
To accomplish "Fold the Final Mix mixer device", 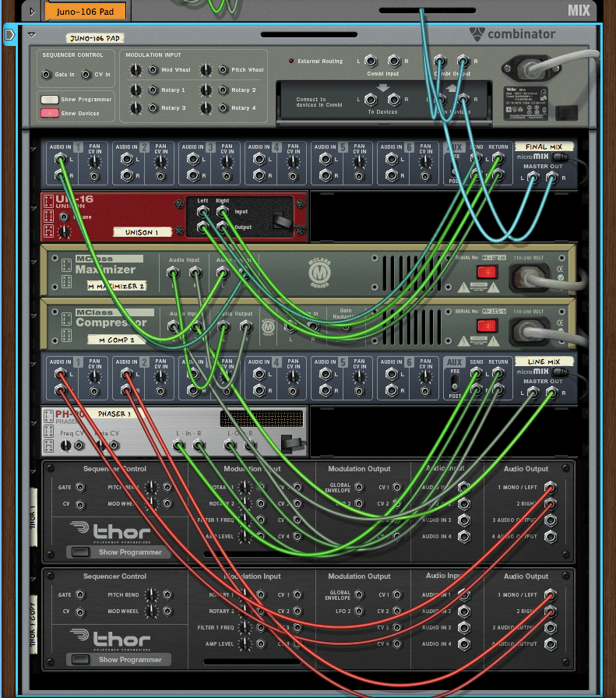I will pyautogui.click(x=33, y=149).
